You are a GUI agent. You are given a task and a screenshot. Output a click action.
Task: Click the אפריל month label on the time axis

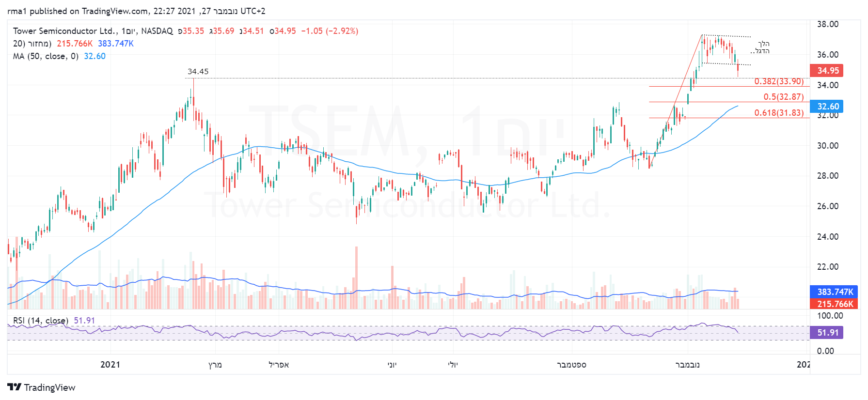pos(279,365)
